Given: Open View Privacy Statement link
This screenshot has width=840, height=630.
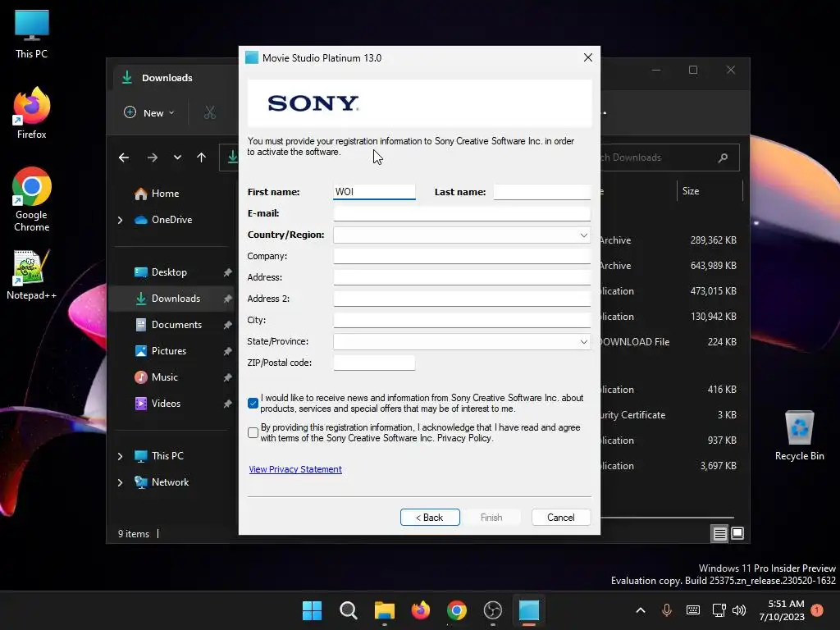Looking at the screenshot, I should pos(295,469).
